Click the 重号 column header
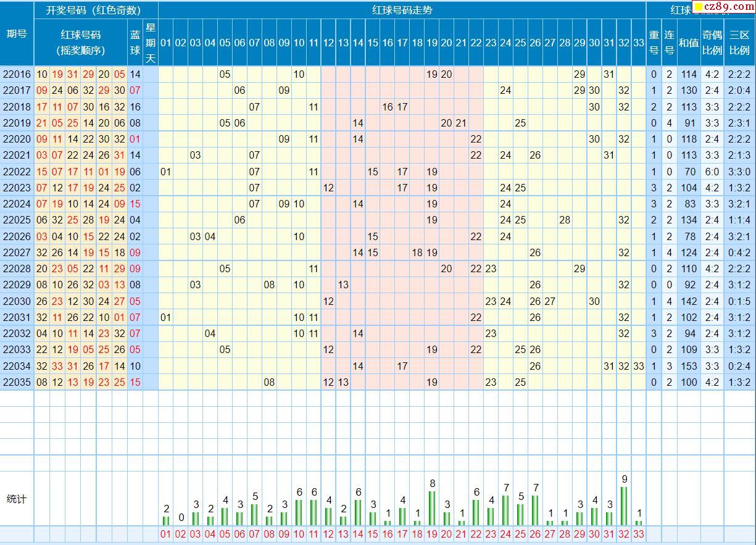756x545 pixels. (x=654, y=42)
